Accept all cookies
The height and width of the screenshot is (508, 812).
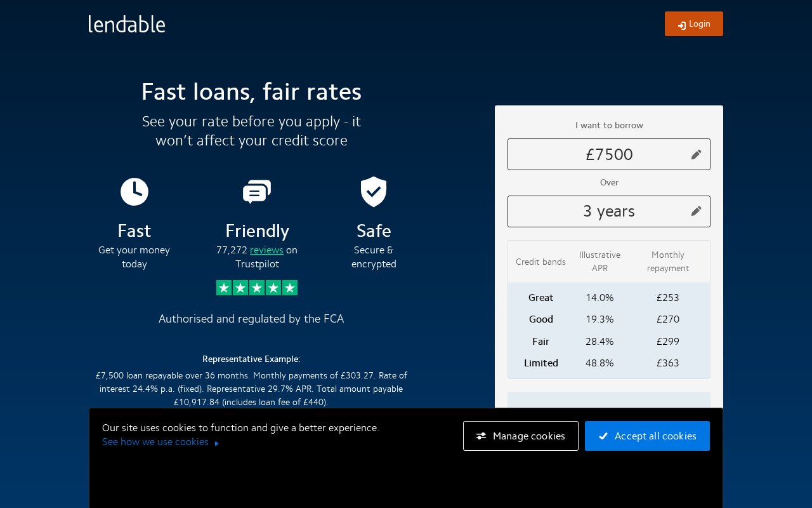647,436
